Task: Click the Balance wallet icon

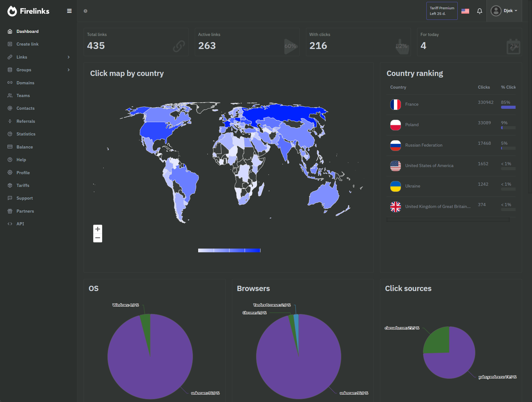Action: click(10, 147)
